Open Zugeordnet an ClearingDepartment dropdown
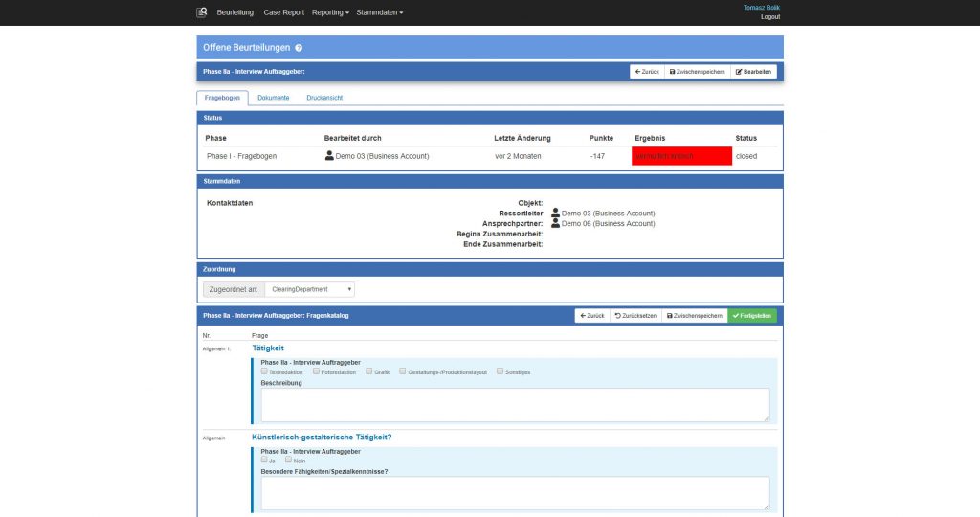The height and width of the screenshot is (517, 980). tap(309, 288)
